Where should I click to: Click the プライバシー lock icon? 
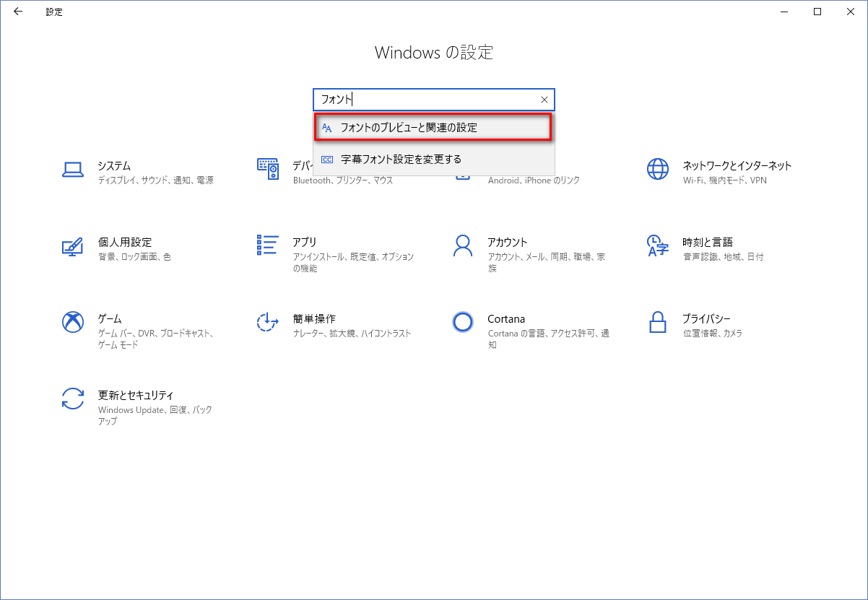(657, 322)
